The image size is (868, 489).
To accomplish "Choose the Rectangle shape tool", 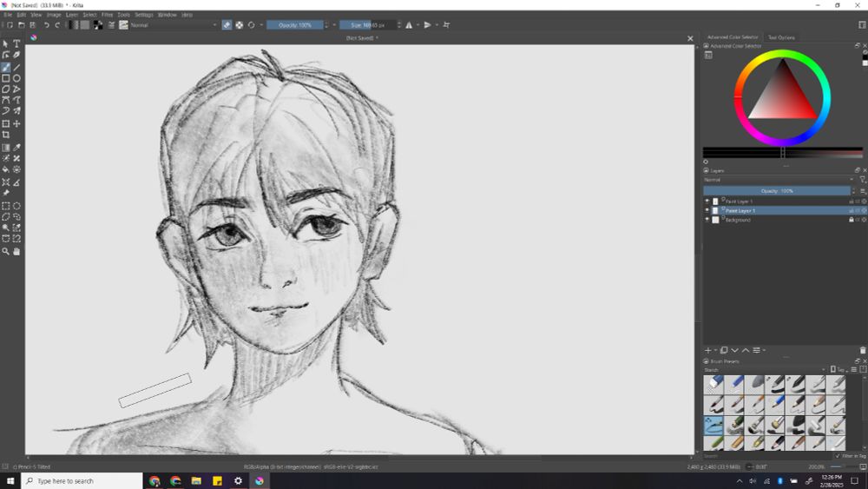I will tap(5, 78).
